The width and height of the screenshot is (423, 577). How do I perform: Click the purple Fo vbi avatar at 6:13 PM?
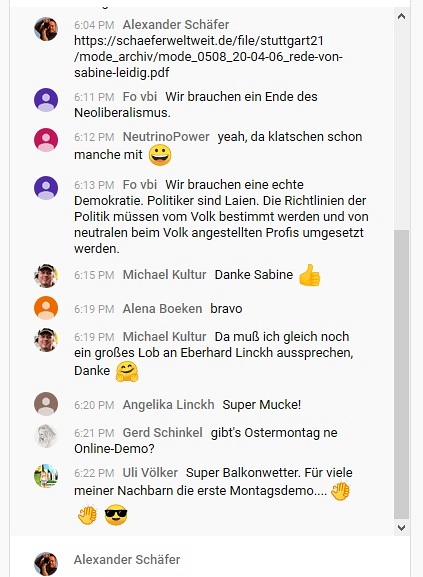[46, 188]
